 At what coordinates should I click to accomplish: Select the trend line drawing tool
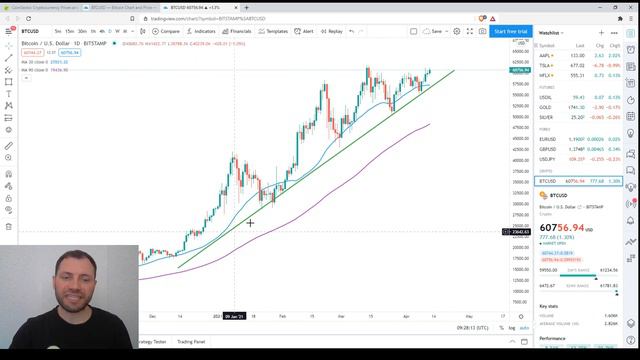click(x=9, y=58)
